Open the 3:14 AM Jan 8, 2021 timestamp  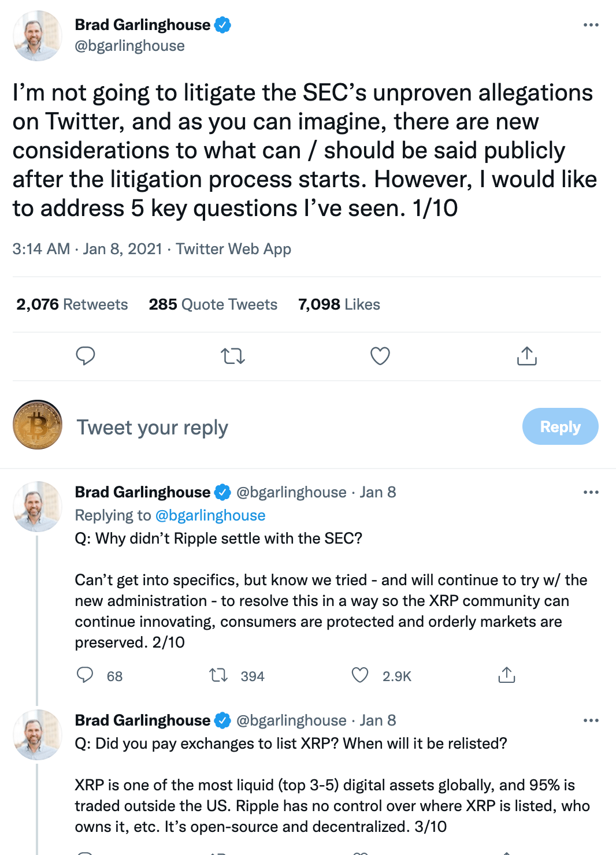coord(87,249)
